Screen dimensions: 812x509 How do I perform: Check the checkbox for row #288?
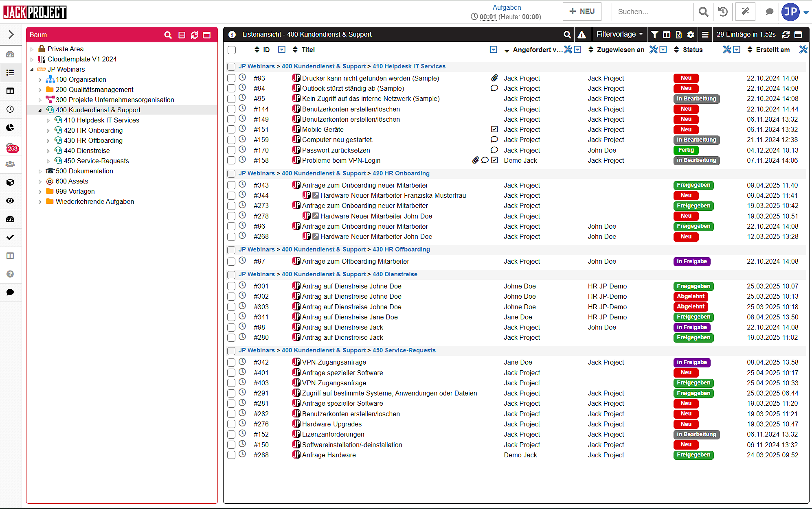pos(231,455)
